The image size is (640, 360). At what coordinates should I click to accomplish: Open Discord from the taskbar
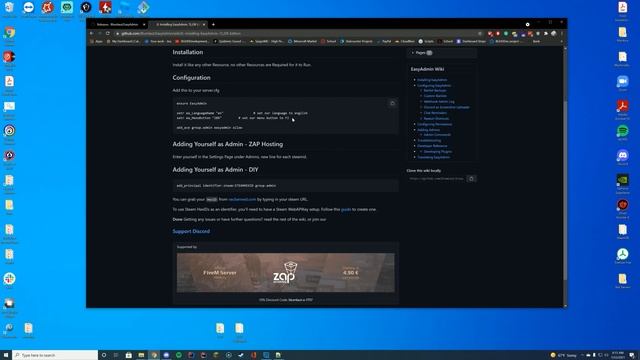[166, 355]
